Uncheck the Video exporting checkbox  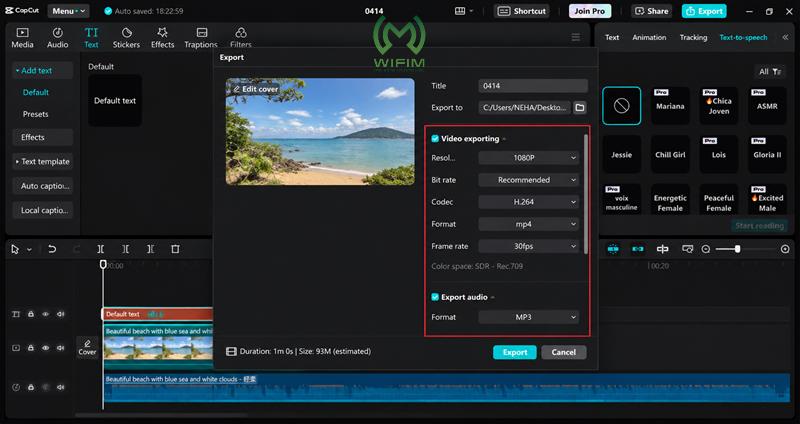435,139
